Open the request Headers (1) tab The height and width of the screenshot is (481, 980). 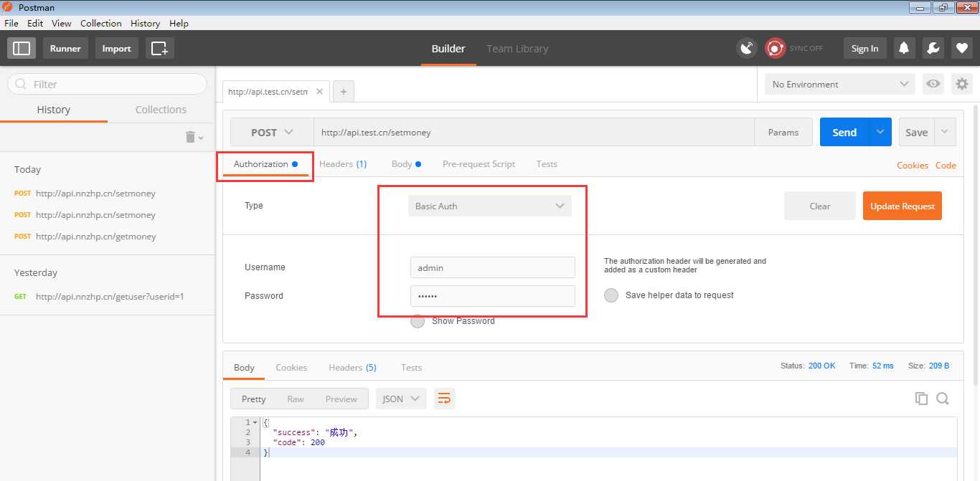point(343,164)
